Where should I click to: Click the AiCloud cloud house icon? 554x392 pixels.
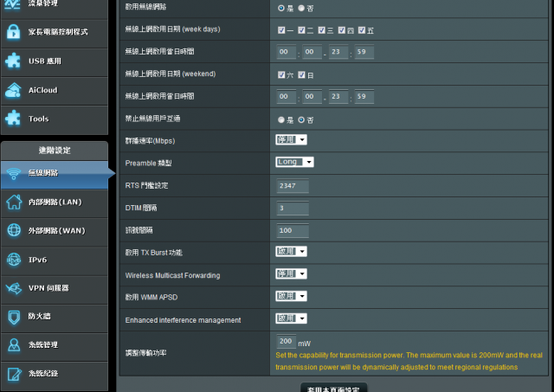[13, 90]
